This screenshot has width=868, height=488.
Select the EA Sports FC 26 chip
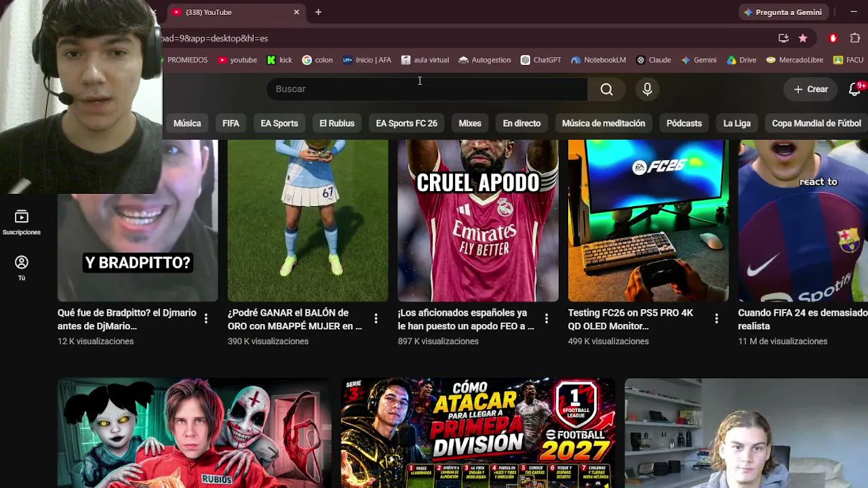(407, 123)
